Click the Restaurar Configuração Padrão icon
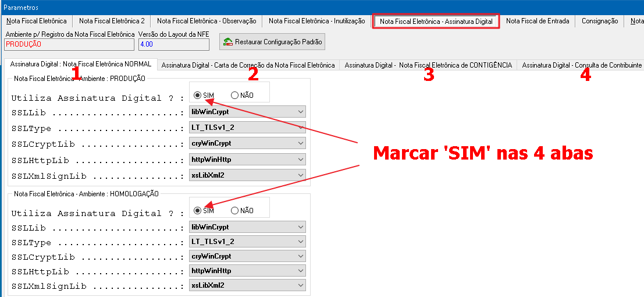The image size is (644, 297). 228,41
